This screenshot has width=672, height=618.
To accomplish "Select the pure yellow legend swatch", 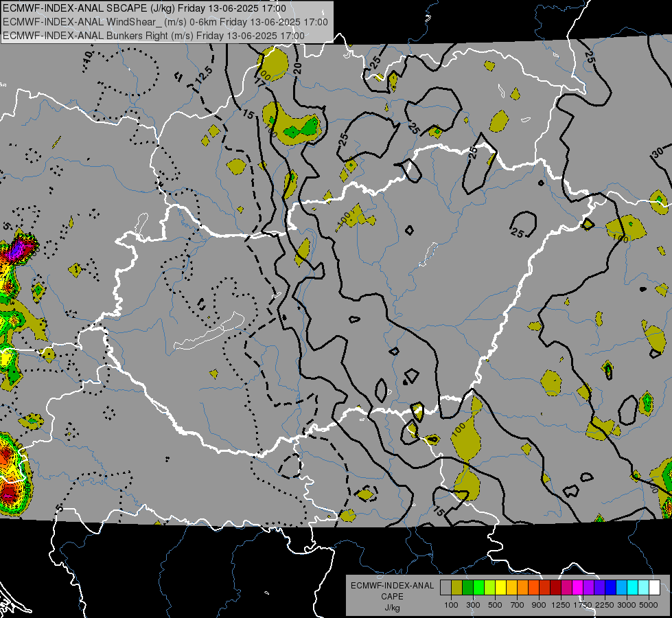I will (x=500, y=587).
